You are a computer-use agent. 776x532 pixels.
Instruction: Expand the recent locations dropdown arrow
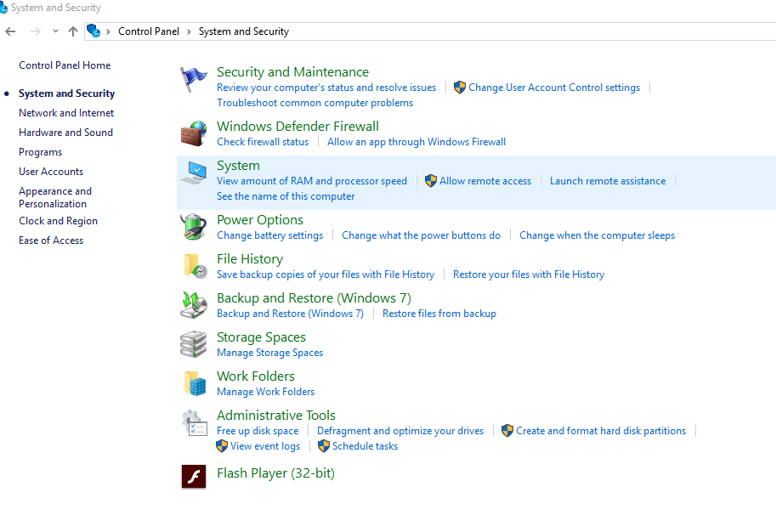point(55,31)
